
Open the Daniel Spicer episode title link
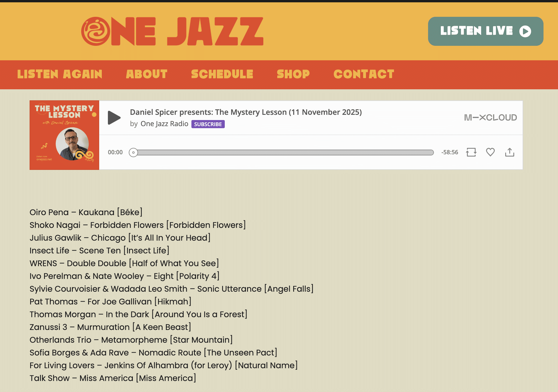246,112
